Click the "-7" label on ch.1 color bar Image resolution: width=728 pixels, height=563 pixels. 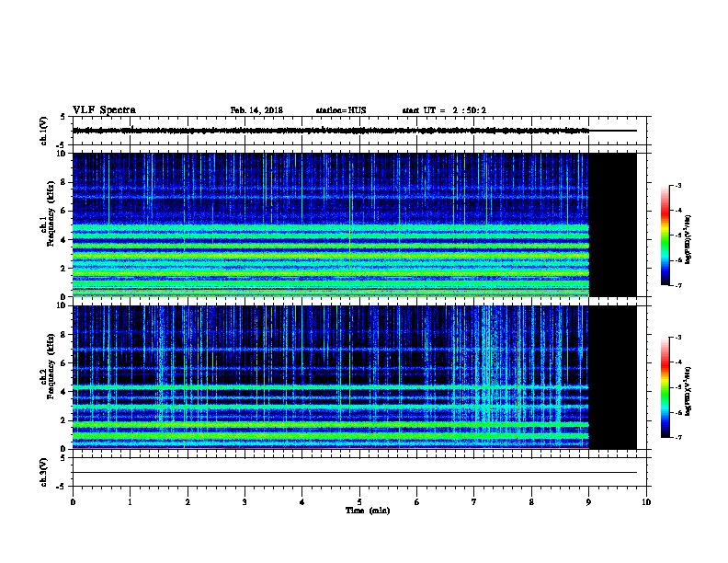(x=677, y=285)
